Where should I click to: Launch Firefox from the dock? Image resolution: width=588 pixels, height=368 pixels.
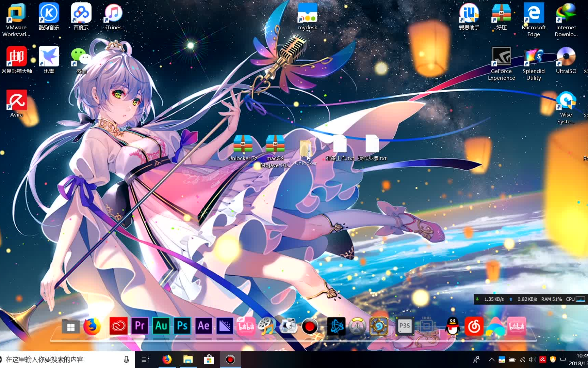click(92, 326)
